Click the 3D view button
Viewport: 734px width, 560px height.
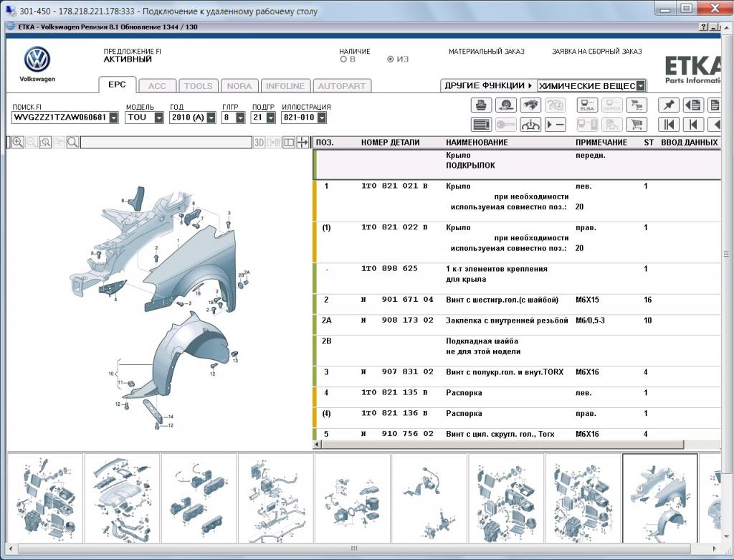click(x=259, y=143)
